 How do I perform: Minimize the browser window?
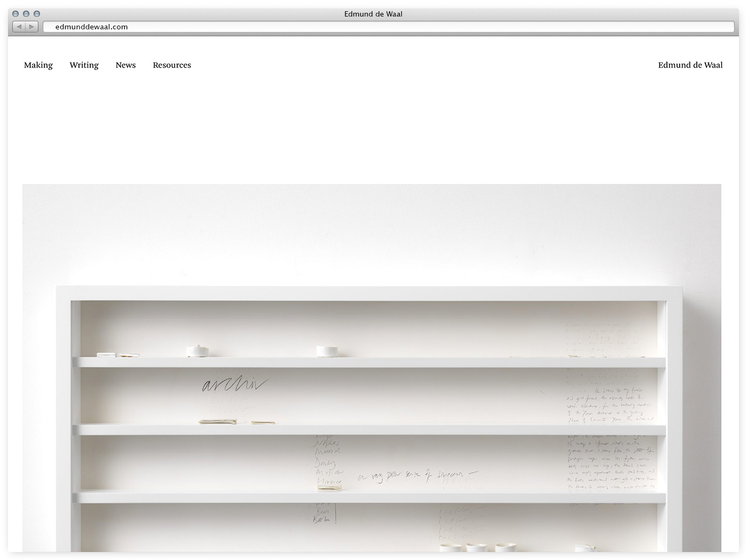click(26, 14)
